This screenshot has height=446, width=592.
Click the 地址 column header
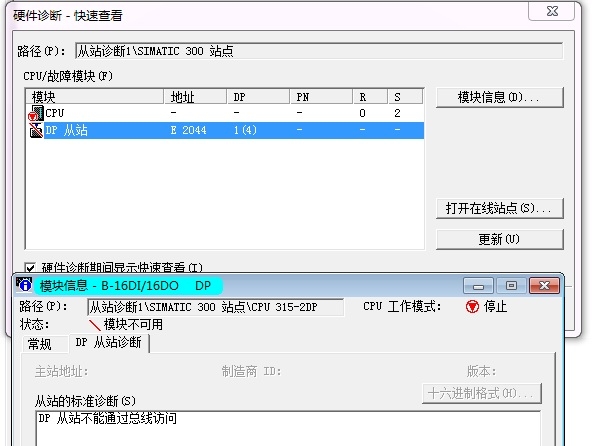click(x=196, y=97)
